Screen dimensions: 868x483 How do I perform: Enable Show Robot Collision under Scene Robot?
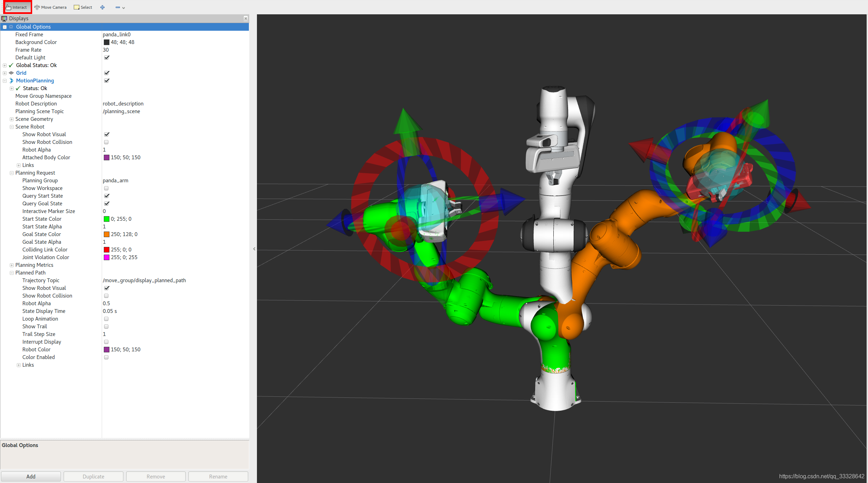pyautogui.click(x=106, y=142)
